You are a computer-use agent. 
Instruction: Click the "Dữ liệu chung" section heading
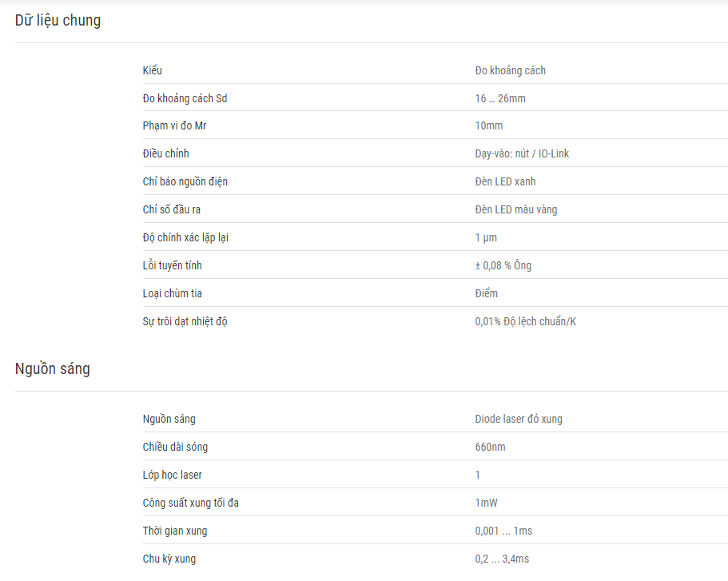click(58, 21)
